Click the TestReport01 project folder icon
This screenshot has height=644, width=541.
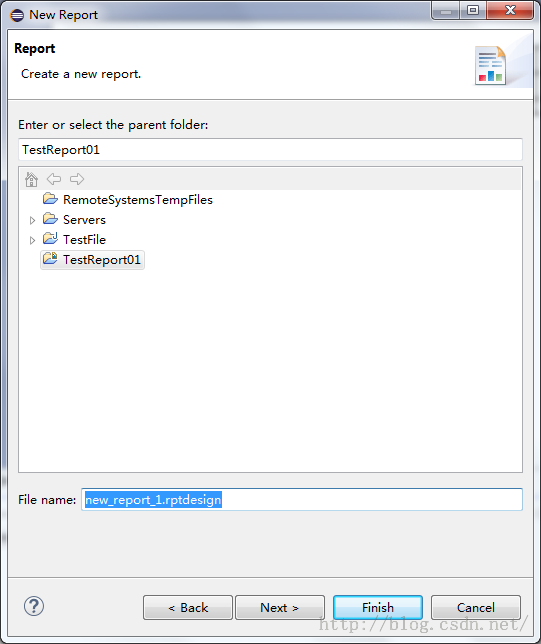tap(50, 259)
